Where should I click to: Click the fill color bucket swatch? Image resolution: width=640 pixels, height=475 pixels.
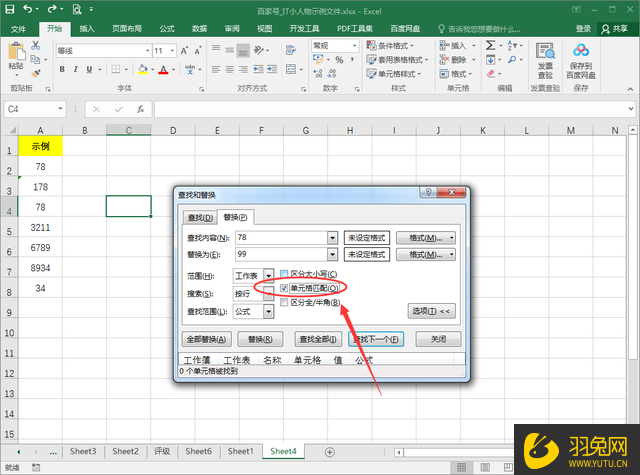tap(142, 69)
